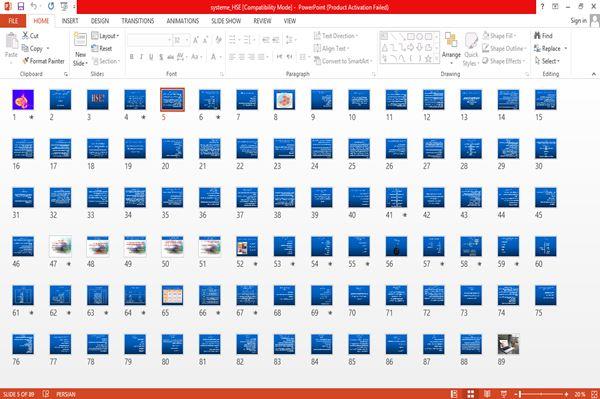Select slide 3 HSE thumbnail
This screenshot has width=600, height=399.
[x=98, y=99]
